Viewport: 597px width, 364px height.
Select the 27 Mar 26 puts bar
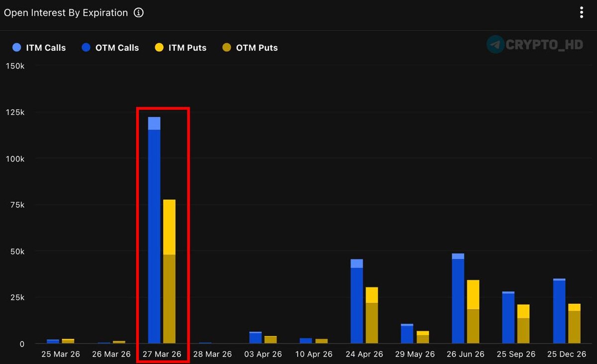[x=169, y=272]
